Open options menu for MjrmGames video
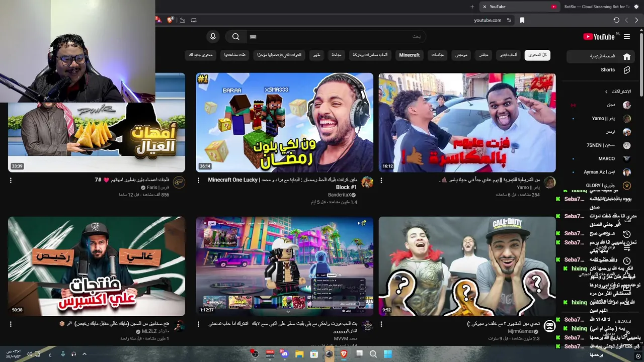 point(381,324)
